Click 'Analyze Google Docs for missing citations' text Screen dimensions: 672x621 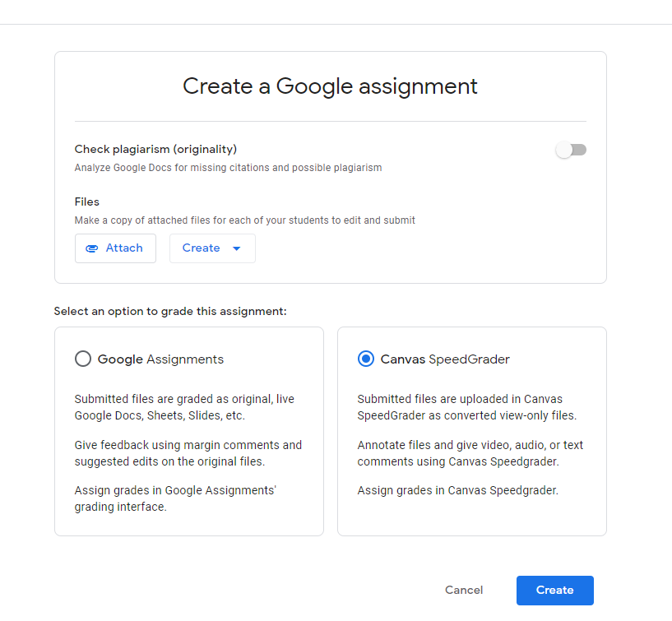pyautogui.click(x=228, y=168)
